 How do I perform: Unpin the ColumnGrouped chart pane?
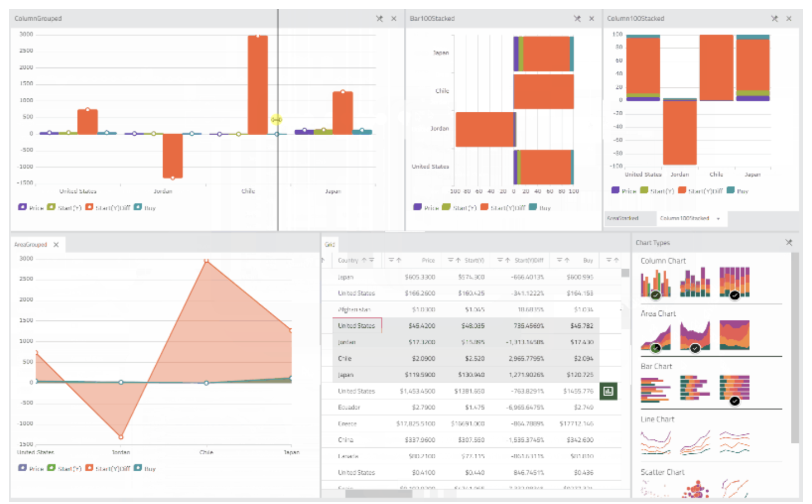379,19
